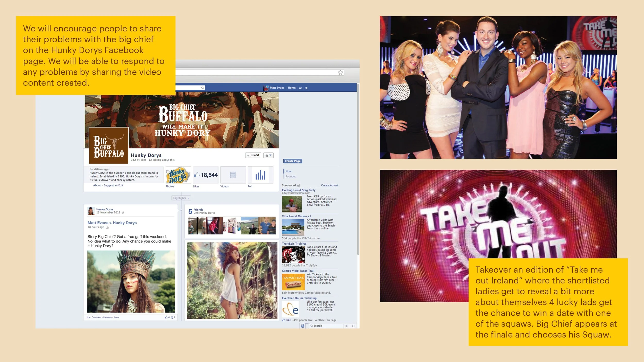Open the Hunky Dorys Photos tile
The width and height of the screenshot is (644, 362).
click(178, 175)
